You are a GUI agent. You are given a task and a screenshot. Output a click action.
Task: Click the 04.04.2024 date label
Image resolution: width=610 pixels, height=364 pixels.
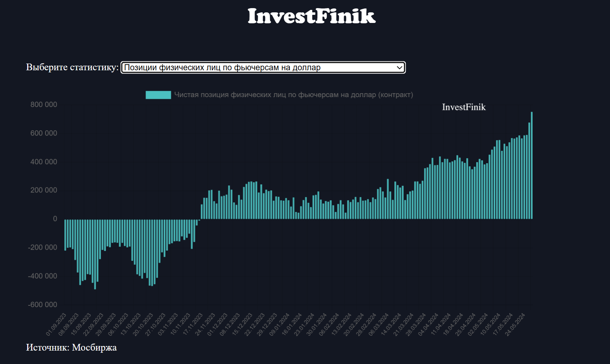click(x=428, y=324)
